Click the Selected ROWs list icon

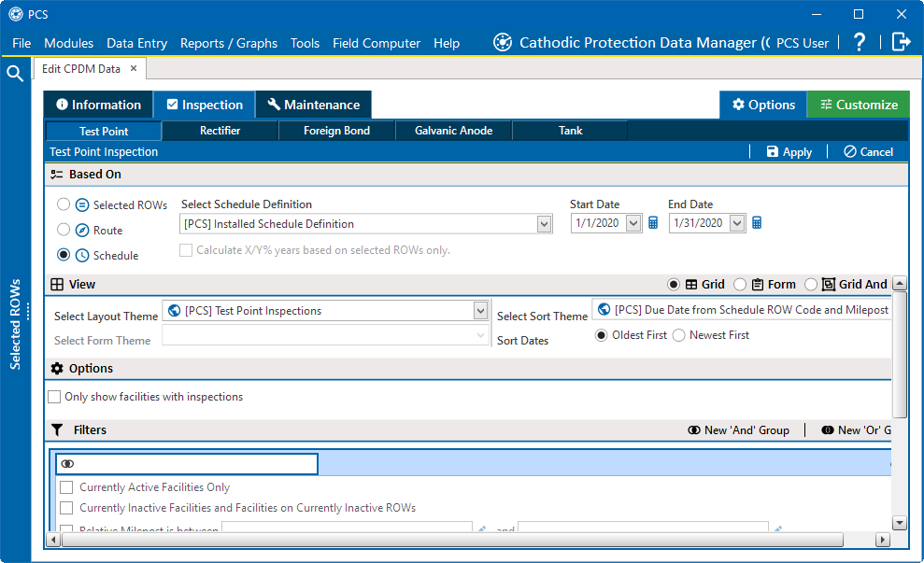click(82, 205)
